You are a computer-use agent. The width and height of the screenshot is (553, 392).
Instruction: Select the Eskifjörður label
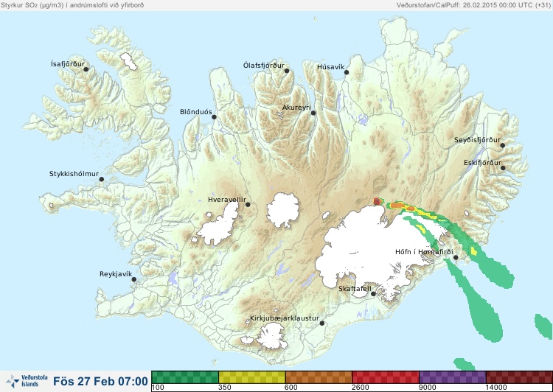pyautogui.click(x=482, y=163)
